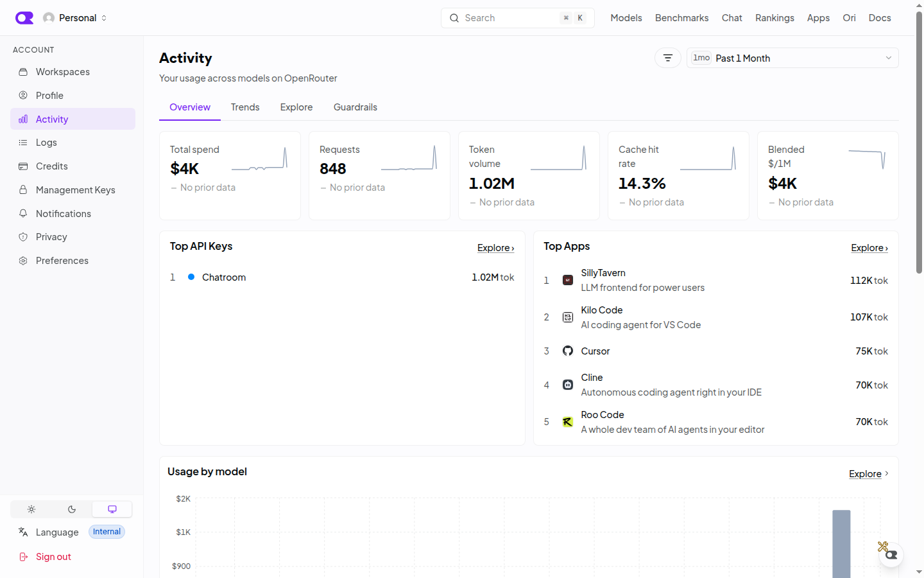Image resolution: width=924 pixels, height=578 pixels.
Task: Click Explore link in Usage by model
Action: 869,473
